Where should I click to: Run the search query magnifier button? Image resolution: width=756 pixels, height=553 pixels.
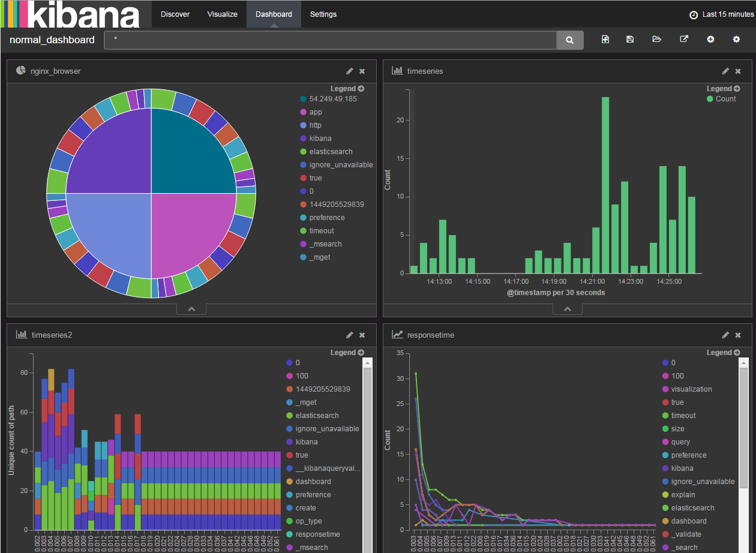(569, 39)
